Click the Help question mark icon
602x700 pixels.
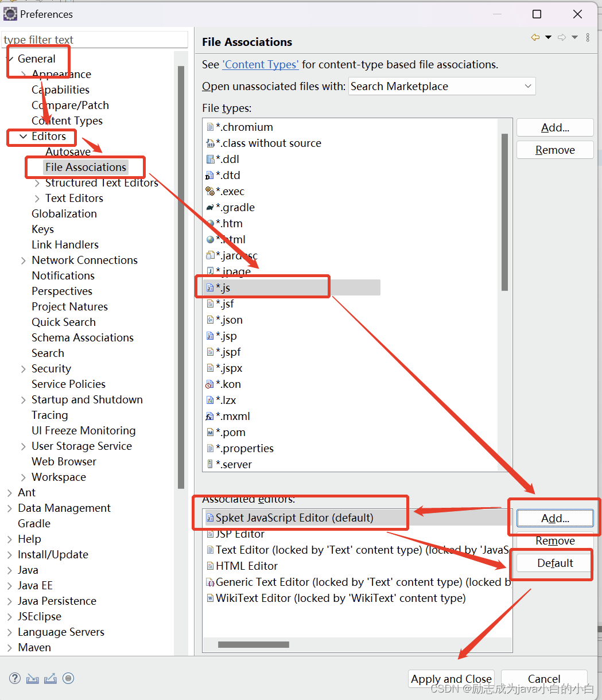(15, 678)
